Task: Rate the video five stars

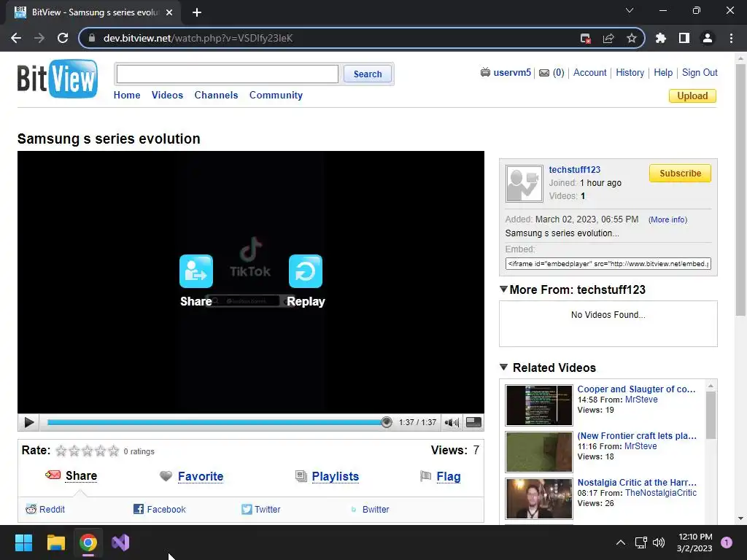Action: (x=113, y=451)
